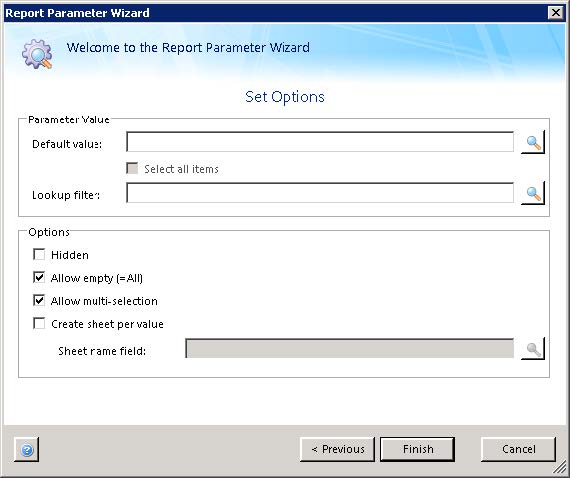Go back with the Previous button

point(337,450)
